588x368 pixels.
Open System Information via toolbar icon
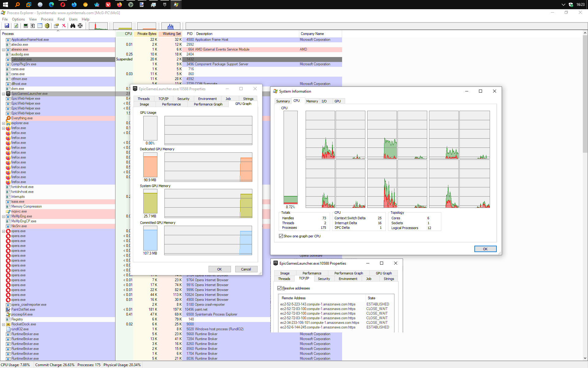click(x=26, y=26)
